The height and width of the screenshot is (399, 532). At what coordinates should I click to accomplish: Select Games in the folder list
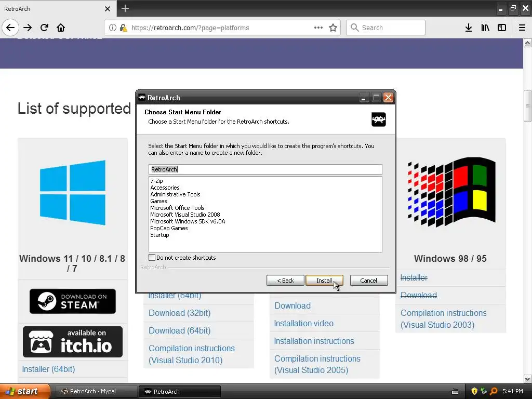coord(159,201)
